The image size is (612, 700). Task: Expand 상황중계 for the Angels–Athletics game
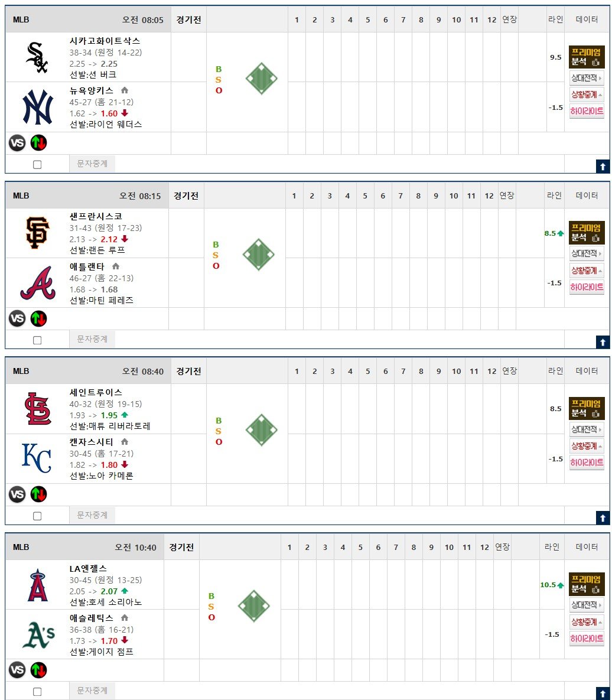click(587, 622)
